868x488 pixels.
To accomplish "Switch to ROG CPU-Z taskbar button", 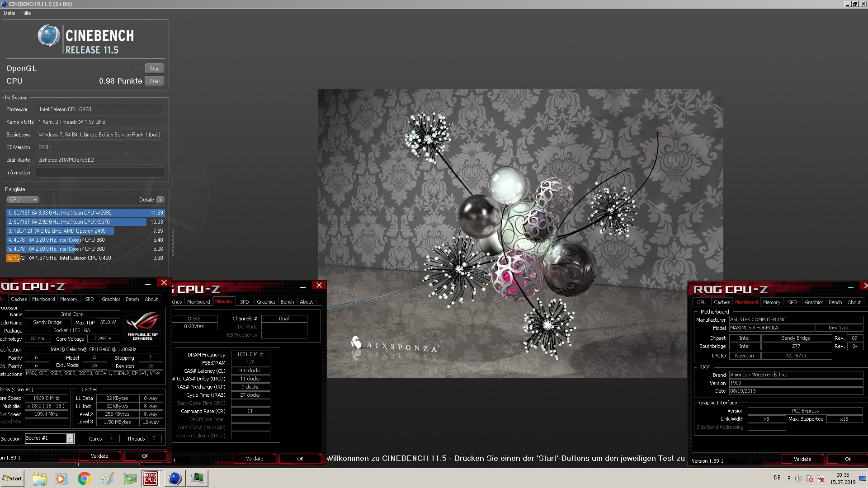I will (x=151, y=479).
